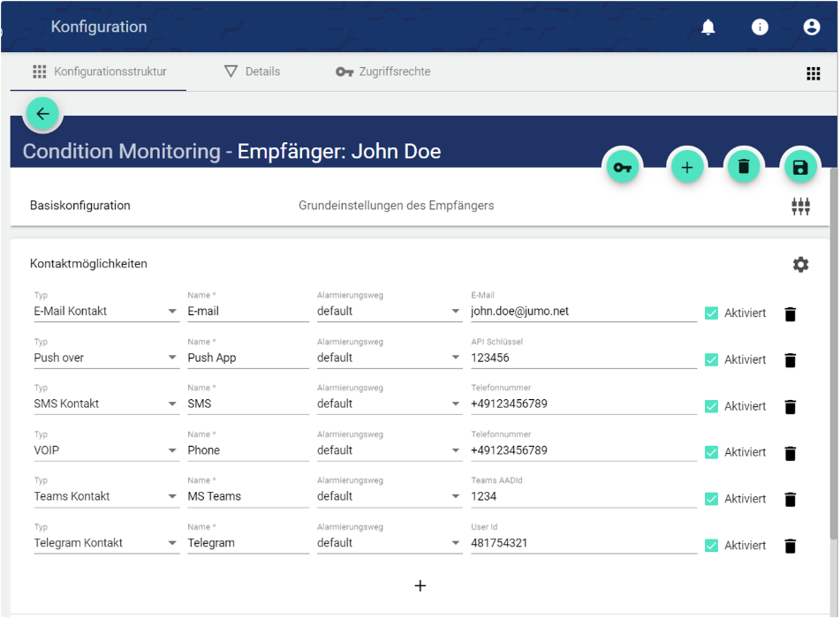Screen dimensions: 840x619
Task: Open the Zugriffsrechte tab
Action: (x=383, y=72)
